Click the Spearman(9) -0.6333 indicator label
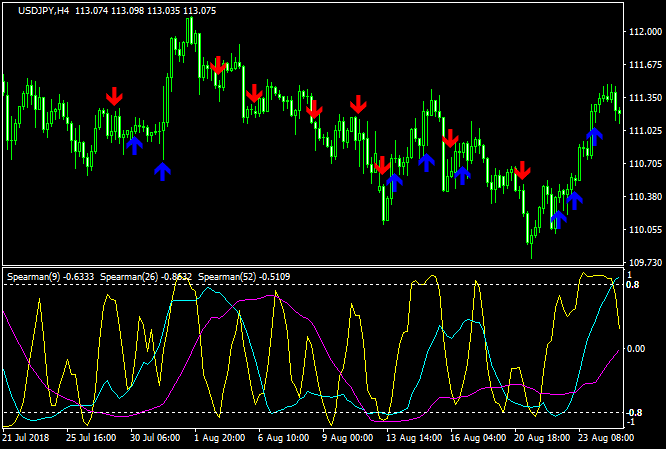Screen dimensions: 666x449 point(51,277)
